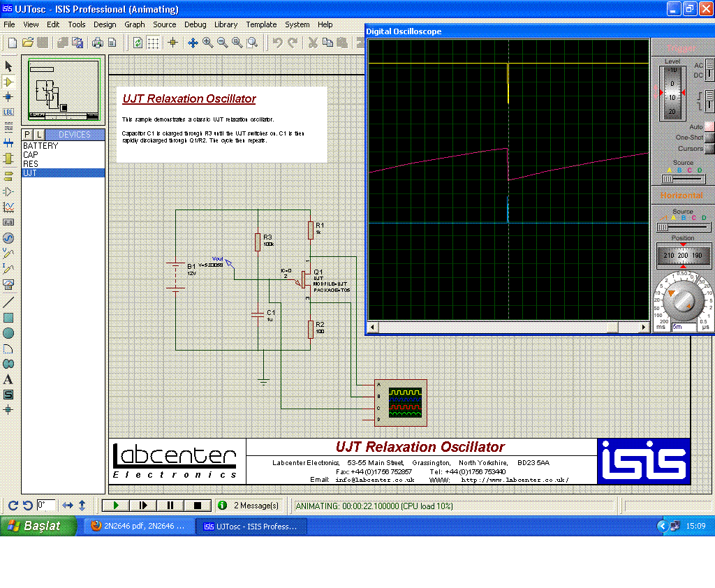This screenshot has height=588, width=715.
Task: Click the L library button
Action: (x=39, y=135)
